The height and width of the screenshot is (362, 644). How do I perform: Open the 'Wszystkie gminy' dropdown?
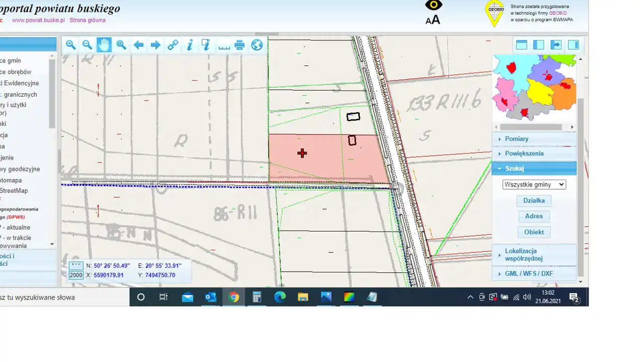[534, 185]
